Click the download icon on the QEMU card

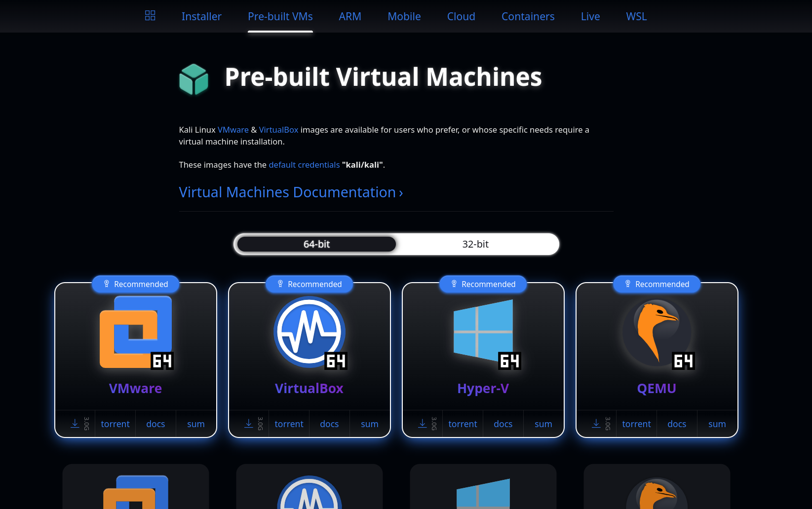coord(595,423)
